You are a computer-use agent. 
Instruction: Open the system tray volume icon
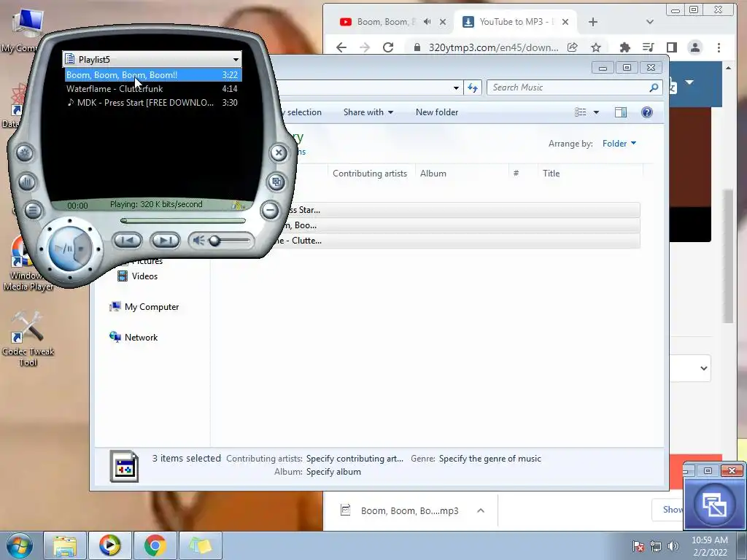[x=673, y=546]
